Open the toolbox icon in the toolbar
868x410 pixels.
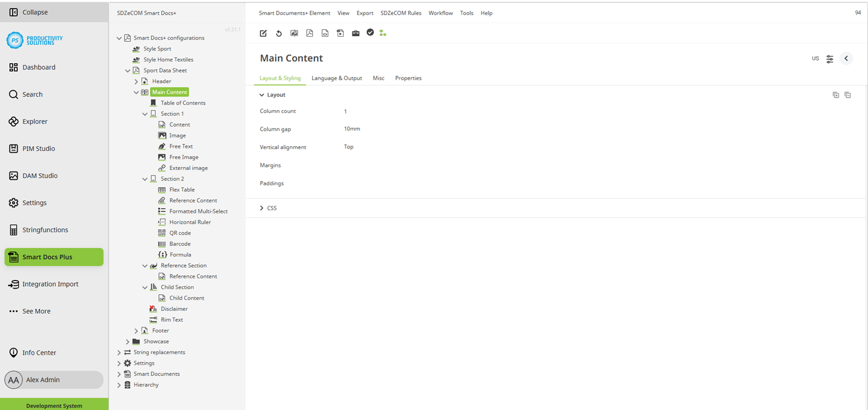(x=355, y=33)
